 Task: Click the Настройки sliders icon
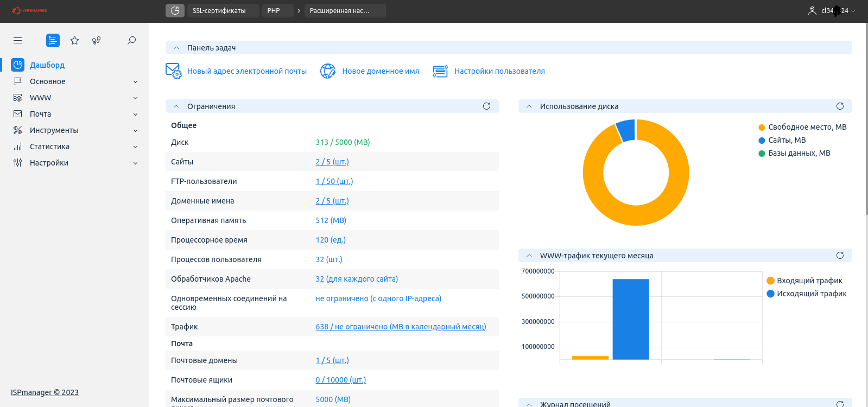[18, 163]
